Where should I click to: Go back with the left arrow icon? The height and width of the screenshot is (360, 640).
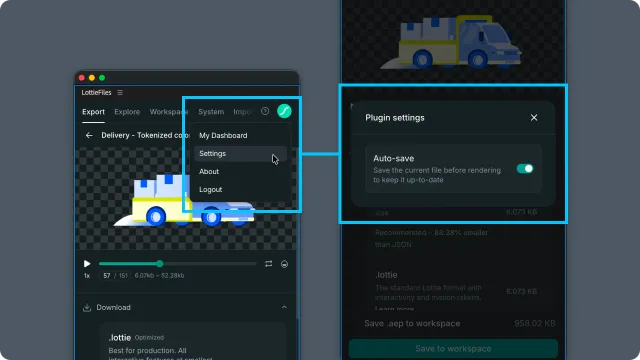click(x=89, y=135)
